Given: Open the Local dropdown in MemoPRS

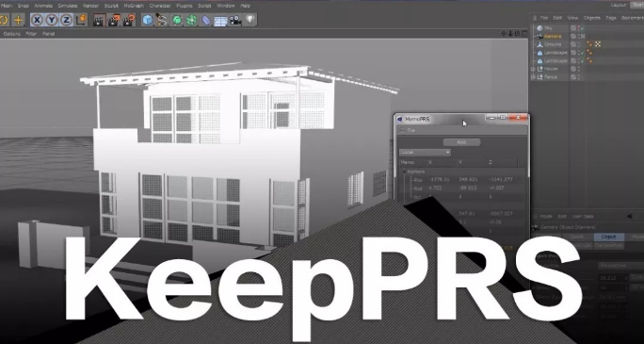Looking at the screenshot, I should tap(425, 153).
